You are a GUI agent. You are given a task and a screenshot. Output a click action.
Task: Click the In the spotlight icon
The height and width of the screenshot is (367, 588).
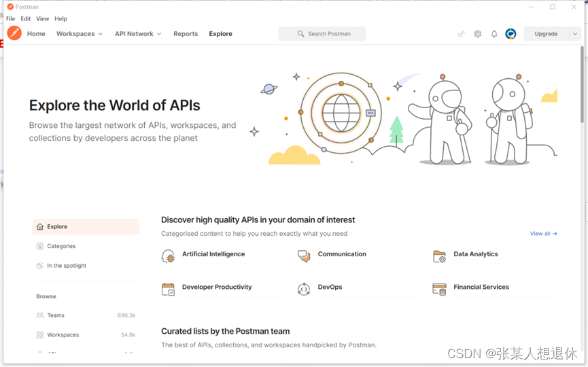[40, 266]
